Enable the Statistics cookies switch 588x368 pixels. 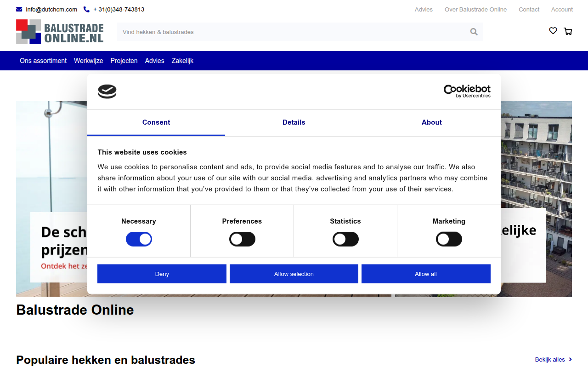coord(345,239)
